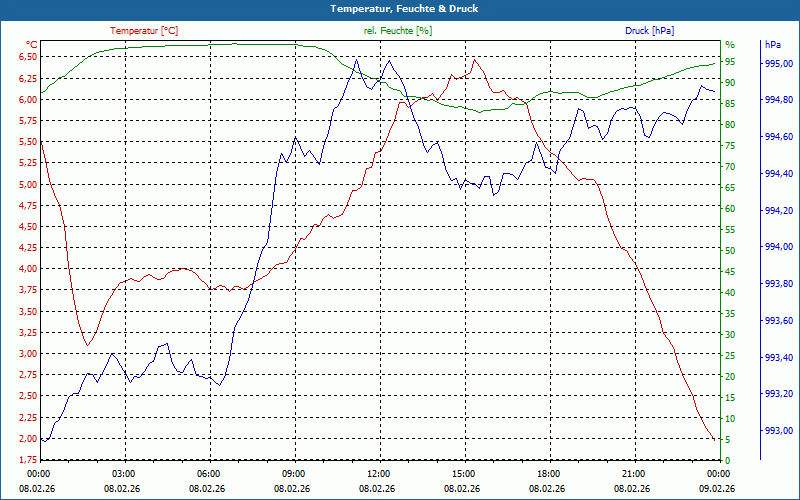800x500 pixels.
Task: Click the '18:00' time axis label
Action: 548,473
